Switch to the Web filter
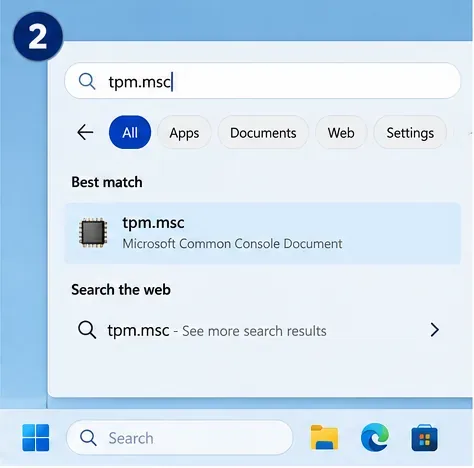Screen dimensions: 474x468 pyautogui.click(x=341, y=132)
